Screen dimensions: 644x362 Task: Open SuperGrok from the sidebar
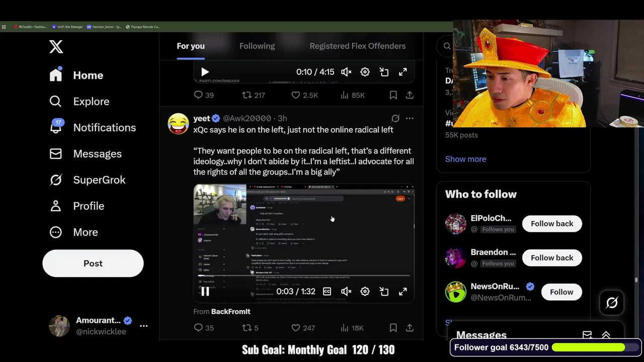88,179
